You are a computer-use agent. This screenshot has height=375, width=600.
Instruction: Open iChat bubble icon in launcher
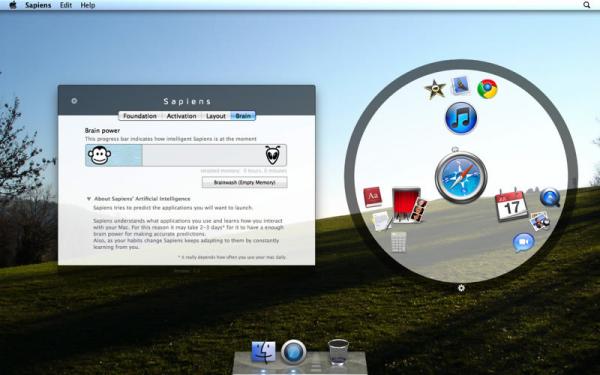(523, 243)
